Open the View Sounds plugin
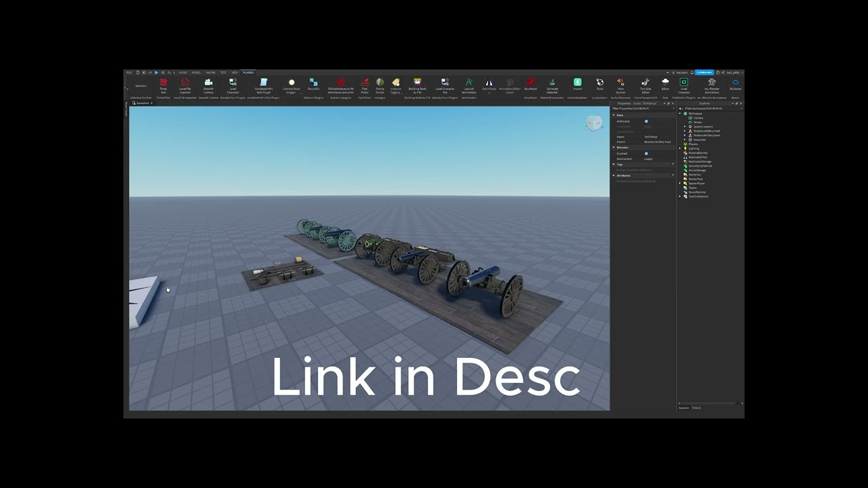 pyautogui.click(x=620, y=85)
